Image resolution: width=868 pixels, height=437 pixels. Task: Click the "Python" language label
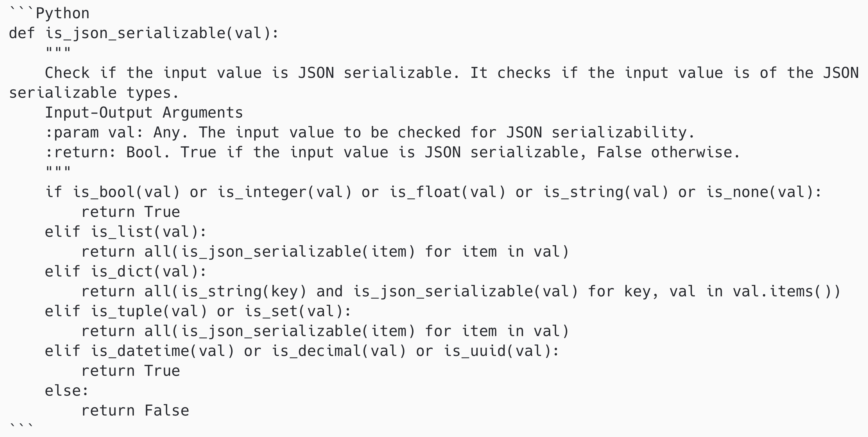click(x=62, y=13)
